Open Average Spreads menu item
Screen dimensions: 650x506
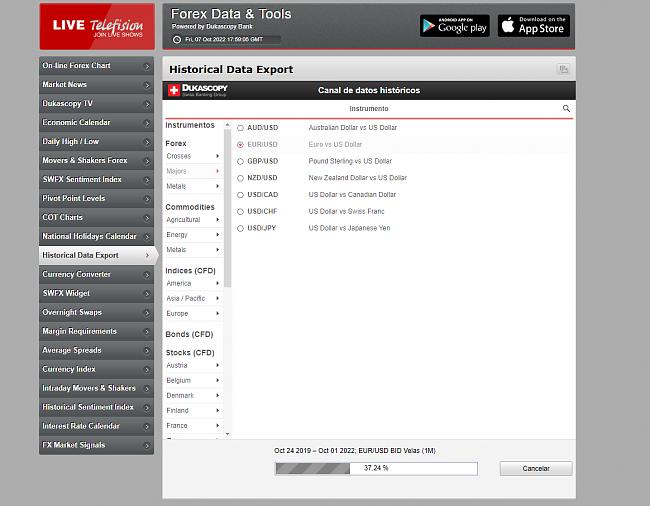pyautogui.click(x=97, y=350)
